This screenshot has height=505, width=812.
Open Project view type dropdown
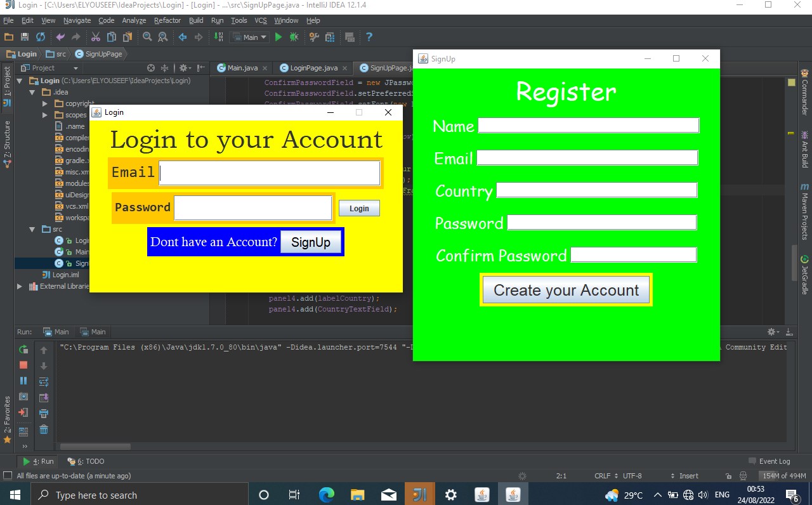tap(49, 68)
